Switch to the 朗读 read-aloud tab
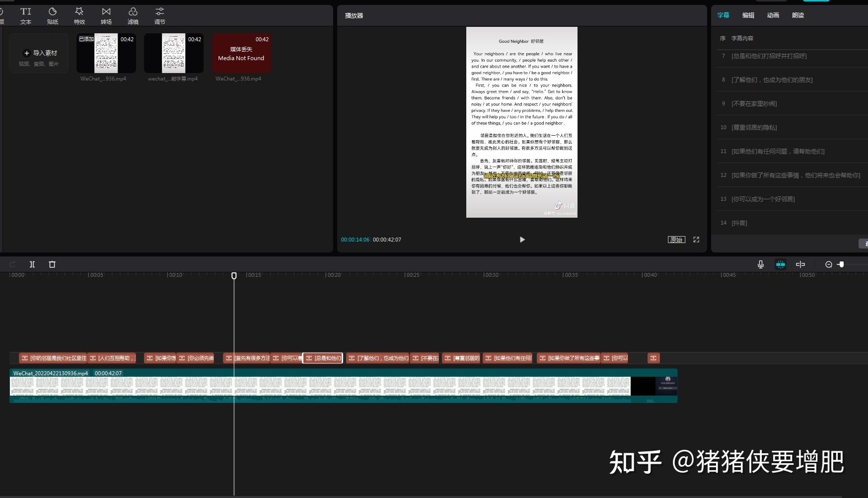Viewport: 868px width, 498px height. tap(798, 15)
